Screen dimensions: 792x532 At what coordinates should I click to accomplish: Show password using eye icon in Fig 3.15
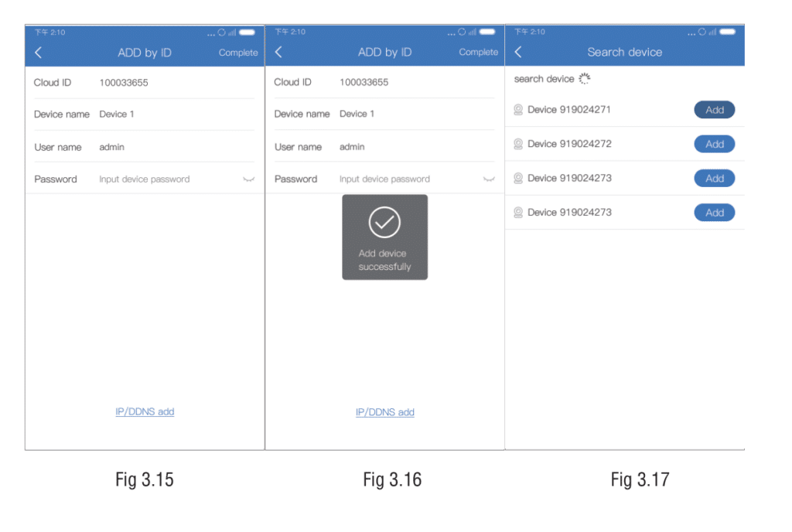tap(248, 179)
